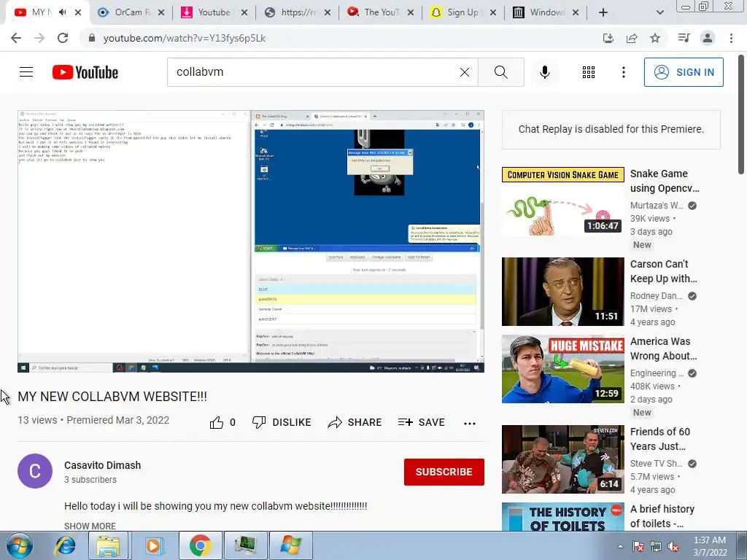Click the DISLIKE button

282,422
